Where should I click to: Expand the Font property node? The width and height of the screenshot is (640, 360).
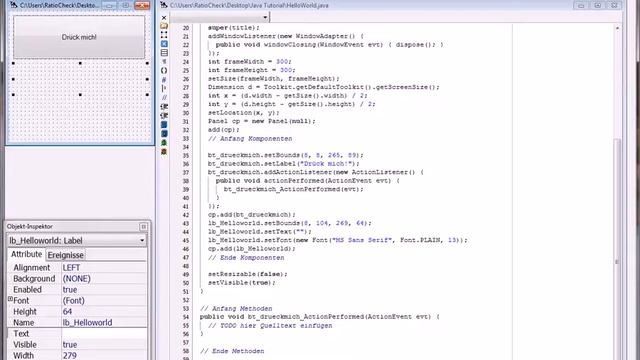point(10,299)
